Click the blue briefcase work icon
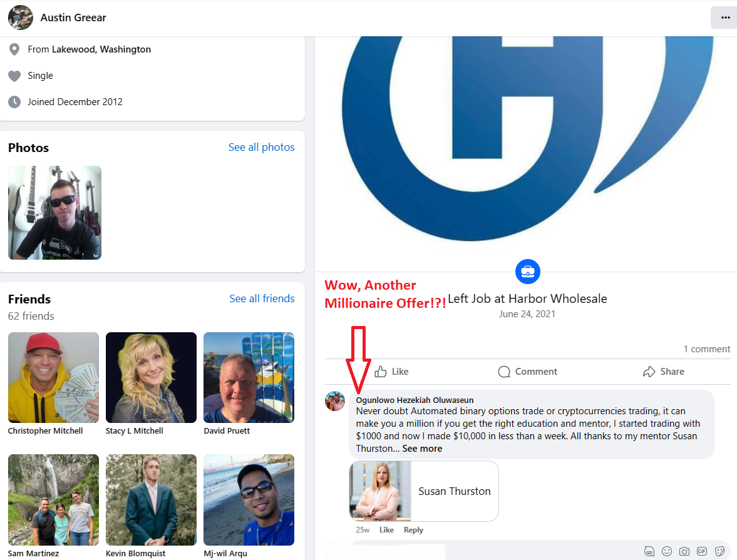 pos(528,272)
